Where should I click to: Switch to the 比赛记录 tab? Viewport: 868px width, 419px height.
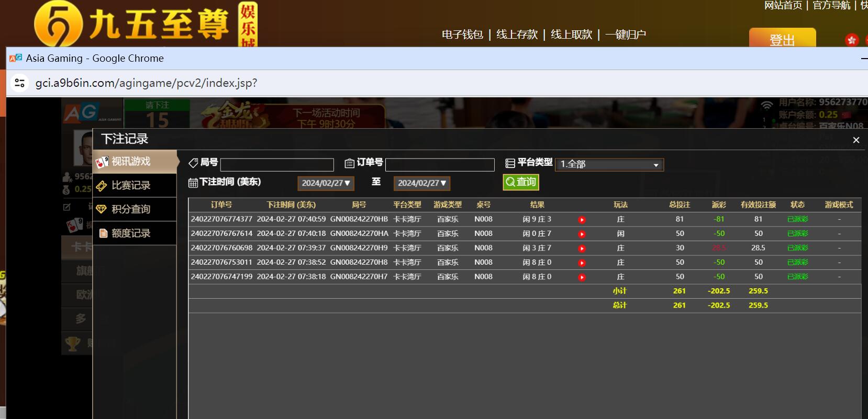coord(135,185)
